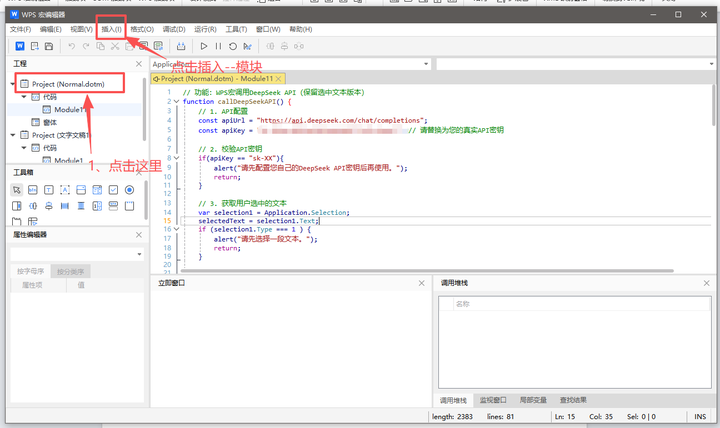Fold the if(apiKey) block at line 8
Image resolution: width=720 pixels, height=428 pixels.
tap(176, 158)
